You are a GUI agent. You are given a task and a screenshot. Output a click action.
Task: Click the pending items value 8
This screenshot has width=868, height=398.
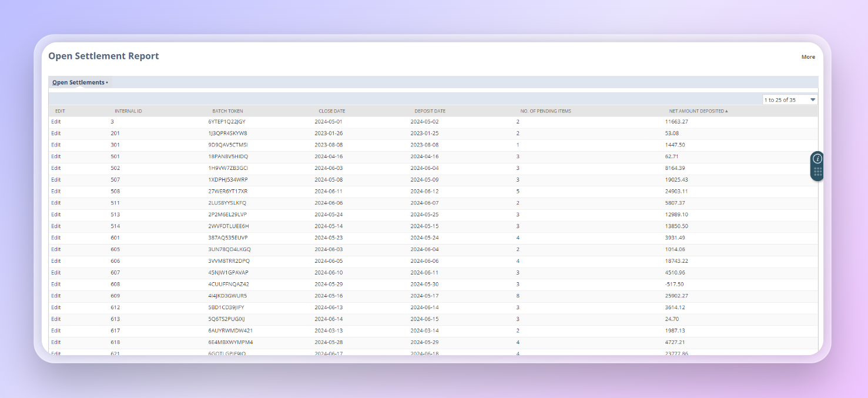[x=518, y=296]
